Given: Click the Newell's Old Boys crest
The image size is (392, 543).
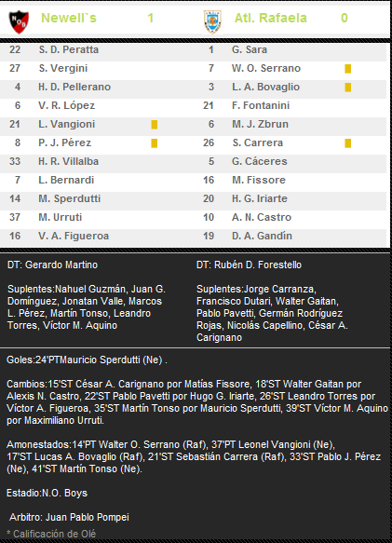Looking at the screenshot, I should click(19, 22).
